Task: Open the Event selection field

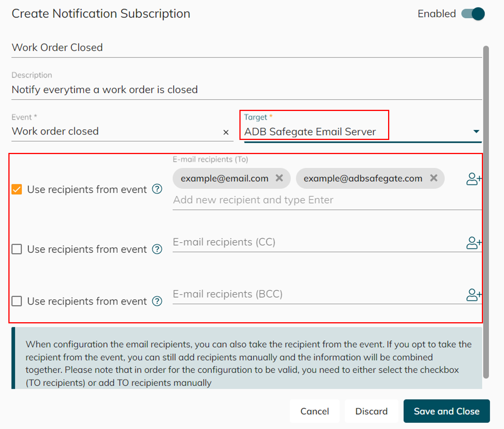Action: 114,132
